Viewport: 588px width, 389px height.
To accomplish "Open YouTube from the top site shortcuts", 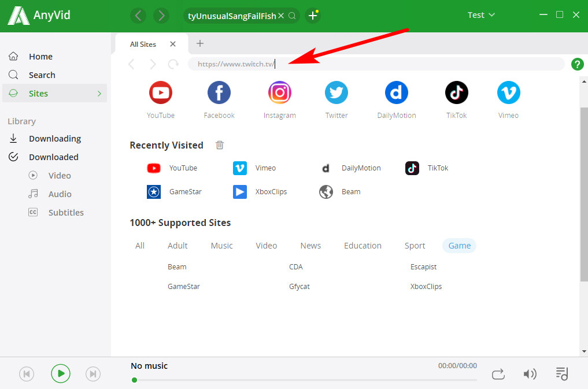I will click(x=161, y=92).
